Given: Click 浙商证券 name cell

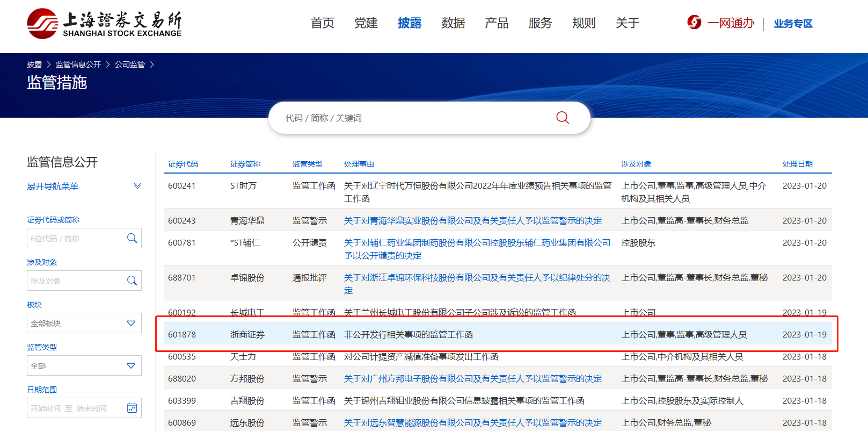Looking at the screenshot, I should 247,334.
